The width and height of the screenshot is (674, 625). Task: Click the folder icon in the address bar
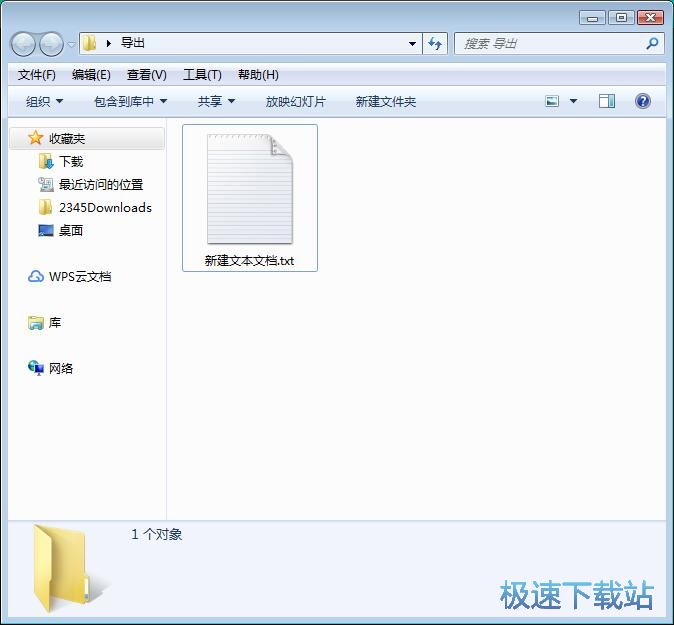click(x=89, y=43)
